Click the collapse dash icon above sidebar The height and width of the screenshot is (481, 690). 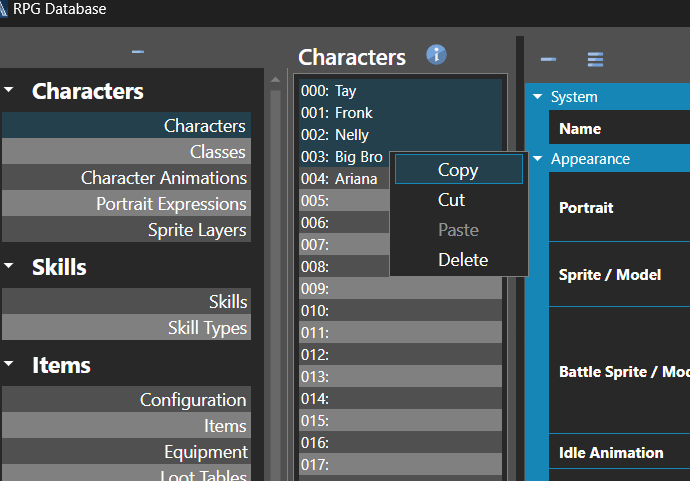coord(138,52)
